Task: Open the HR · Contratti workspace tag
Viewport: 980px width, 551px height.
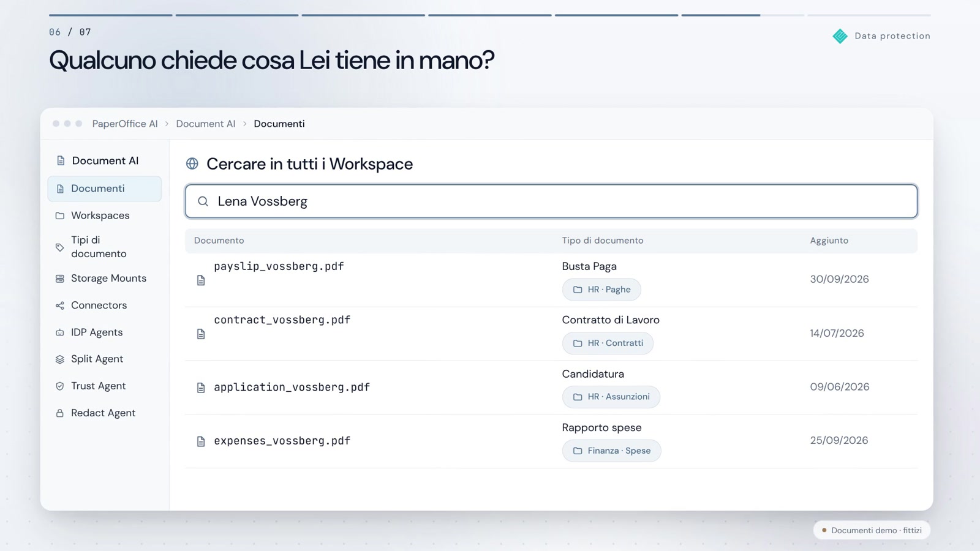Action: pos(608,343)
